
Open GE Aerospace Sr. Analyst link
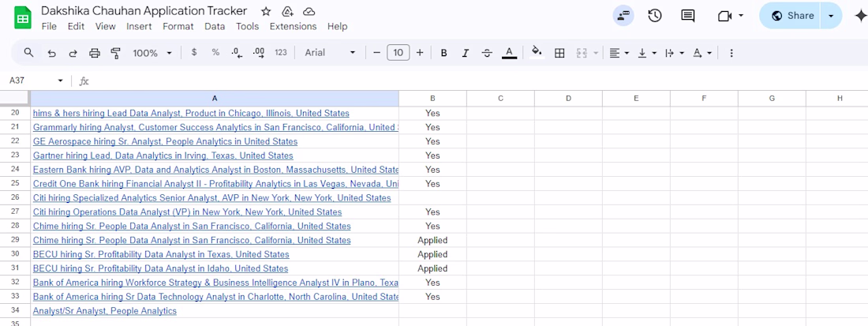tap(165, 141)
